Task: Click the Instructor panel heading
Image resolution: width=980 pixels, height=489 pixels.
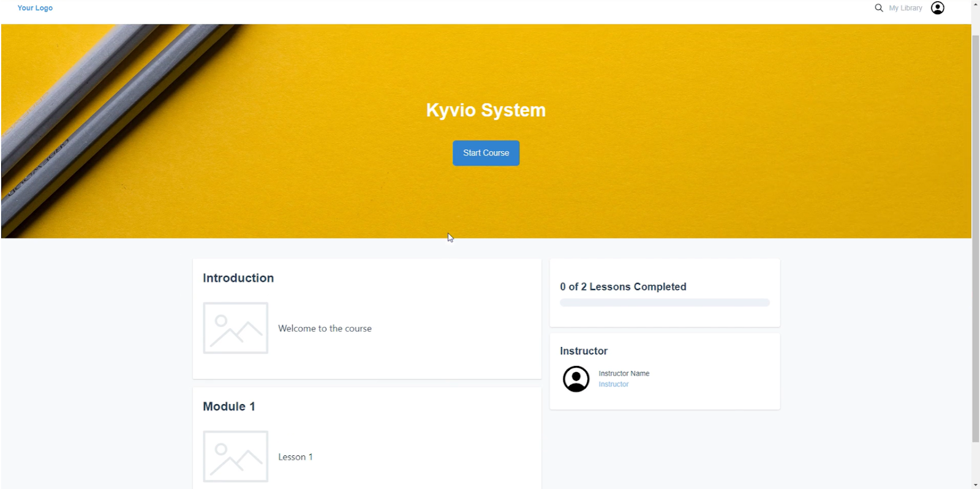Action: pos(583,351)
